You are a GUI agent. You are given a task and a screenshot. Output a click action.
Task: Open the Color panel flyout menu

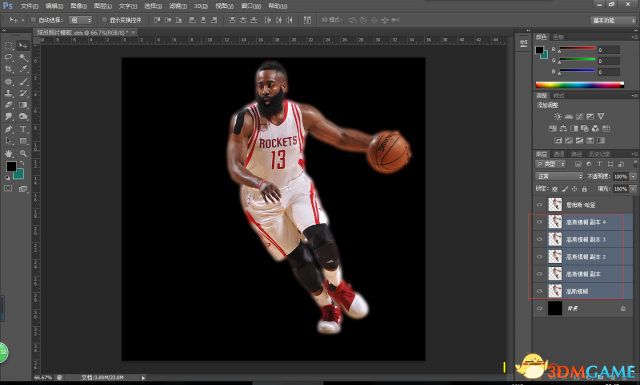(634, 37)
